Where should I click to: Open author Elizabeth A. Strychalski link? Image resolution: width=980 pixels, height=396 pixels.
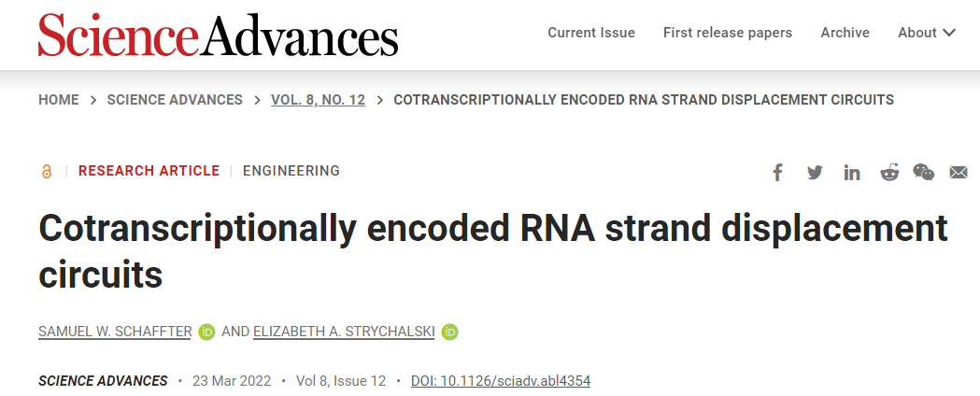[344, 332]
